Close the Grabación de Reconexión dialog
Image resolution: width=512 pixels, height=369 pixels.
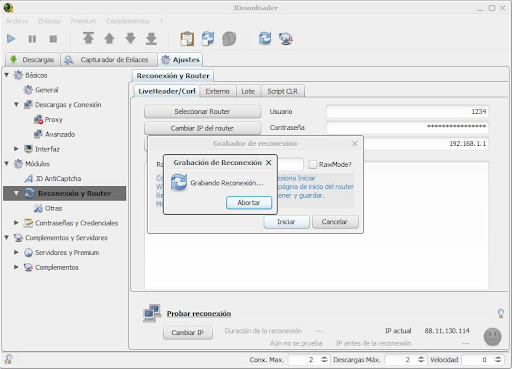pyautogui.click(x=269, y=162)
